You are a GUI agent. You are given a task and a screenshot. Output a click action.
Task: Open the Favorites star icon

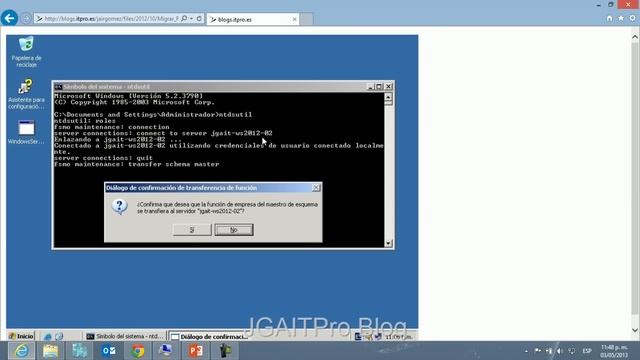[x=621, y=18]
